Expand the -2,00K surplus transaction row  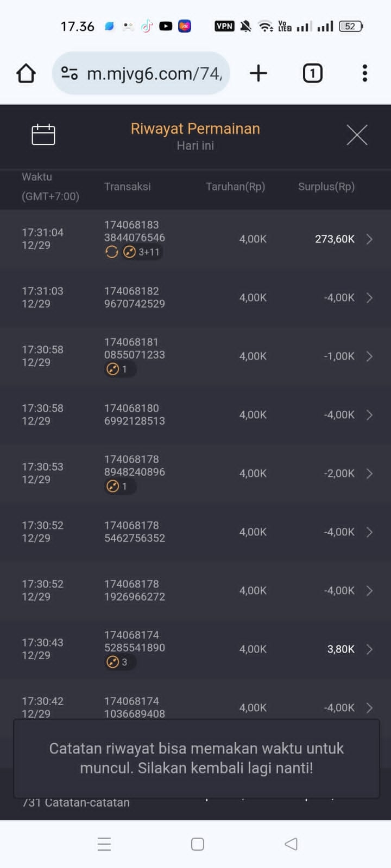point(369,474)
